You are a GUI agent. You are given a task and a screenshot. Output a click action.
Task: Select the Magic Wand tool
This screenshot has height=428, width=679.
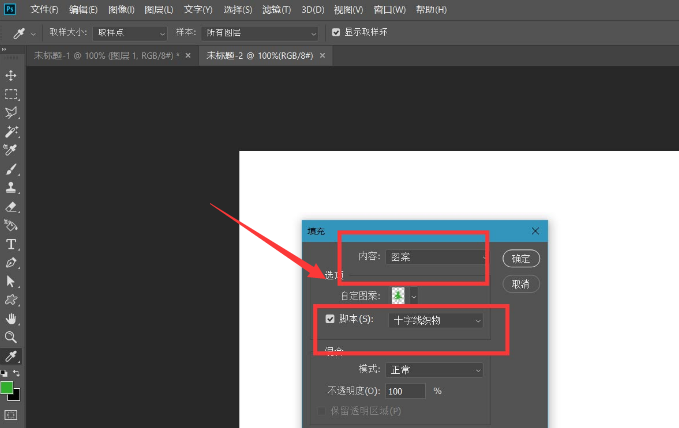(x=11, y=131)
